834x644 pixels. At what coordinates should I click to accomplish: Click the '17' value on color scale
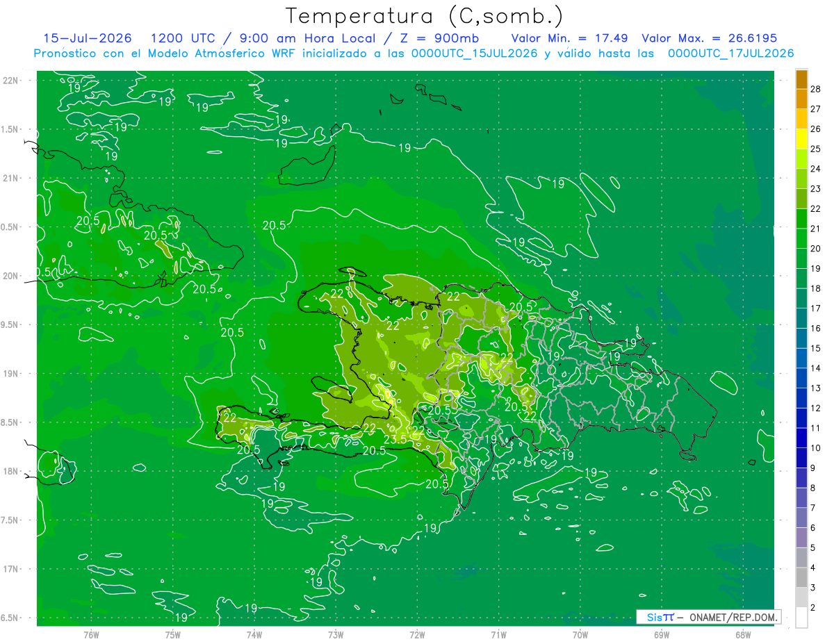(x=816, y=308)
